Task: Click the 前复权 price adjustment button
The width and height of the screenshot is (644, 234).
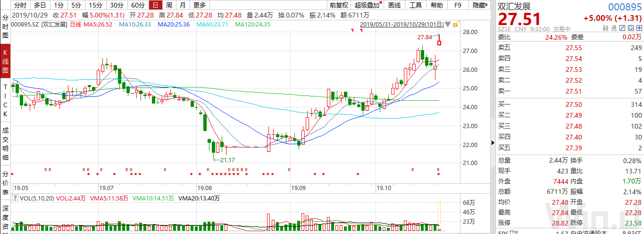Action: [x=339, y=5]
